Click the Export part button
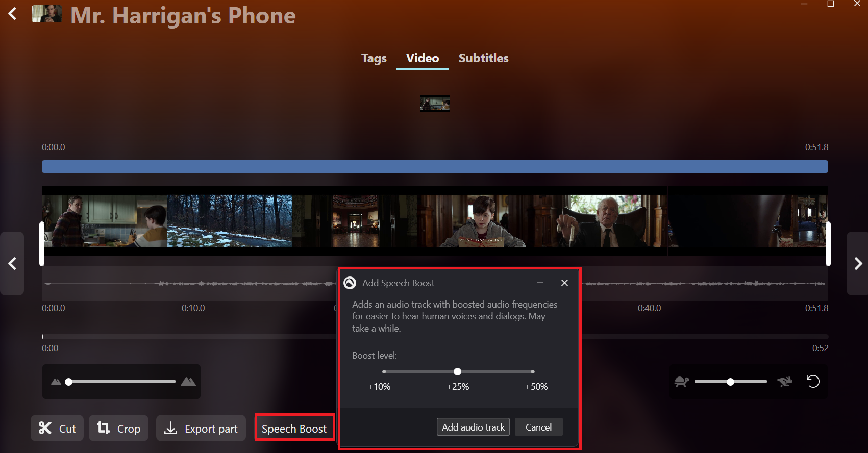The height and width of the screenshot is (453, 868). [x=201, y=428]
